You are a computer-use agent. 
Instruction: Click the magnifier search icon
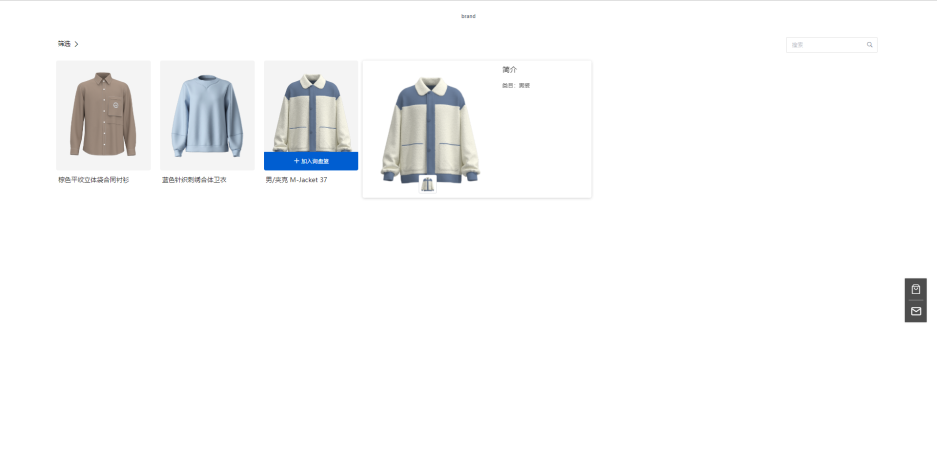(869, 45)
